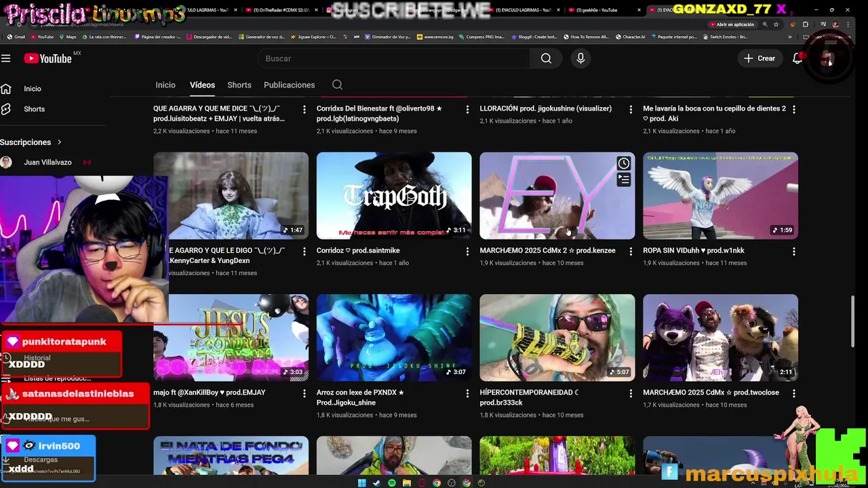The width and height of the screenshot is (868, 488).
Task: Open Me lavaría la boca video title
Action: tap(715, 113)
